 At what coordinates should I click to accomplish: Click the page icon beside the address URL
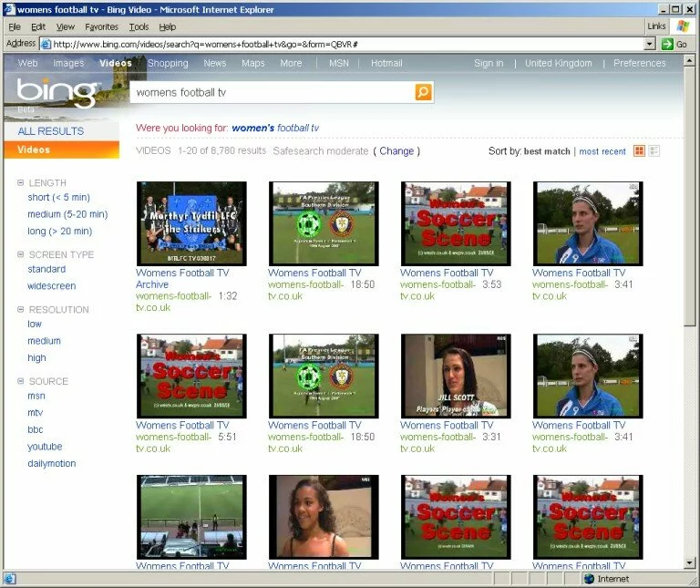tap(46, 44)
